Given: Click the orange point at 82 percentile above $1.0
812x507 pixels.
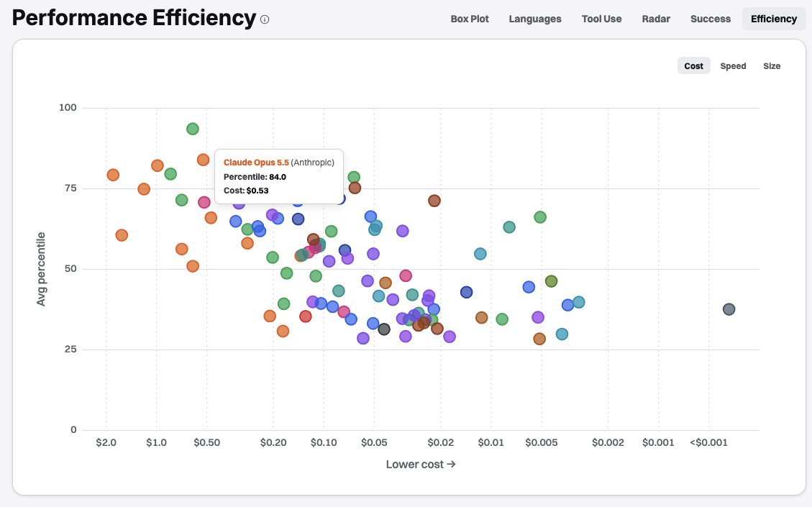Looking at the screenshot, I should pos(158,165).
